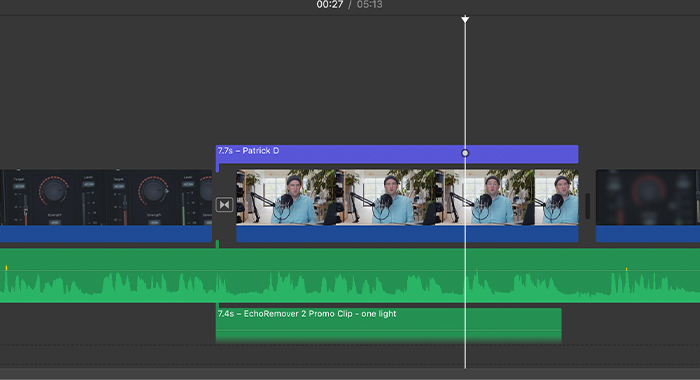Click the small edge handle right of the microphone clip
This screenshot has height=380, width=700.
(588, 206)
